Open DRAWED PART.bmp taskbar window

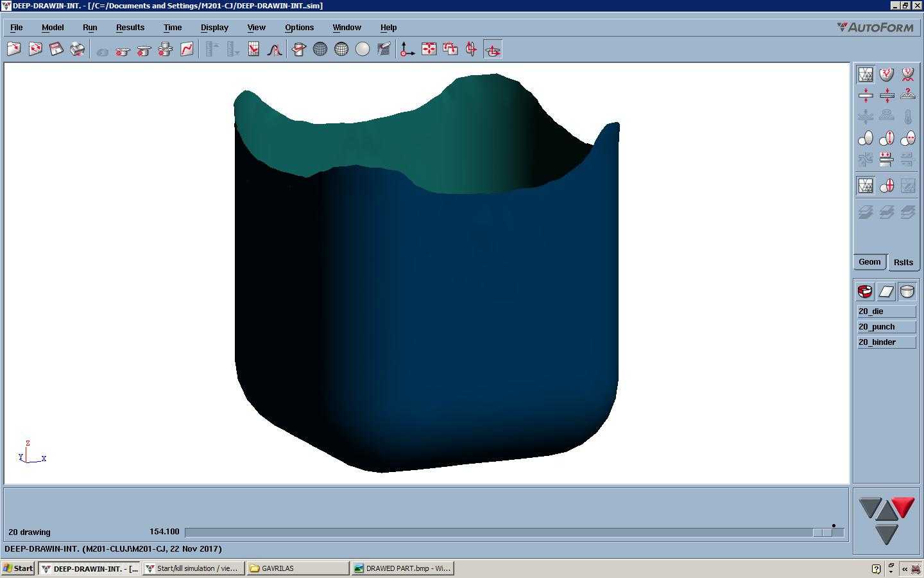tap(402, 568)
